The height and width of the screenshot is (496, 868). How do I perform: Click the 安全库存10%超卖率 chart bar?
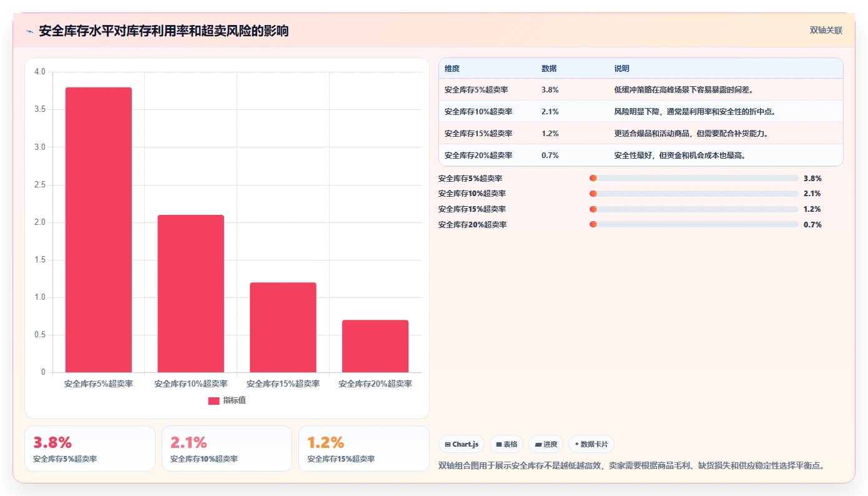190,294
